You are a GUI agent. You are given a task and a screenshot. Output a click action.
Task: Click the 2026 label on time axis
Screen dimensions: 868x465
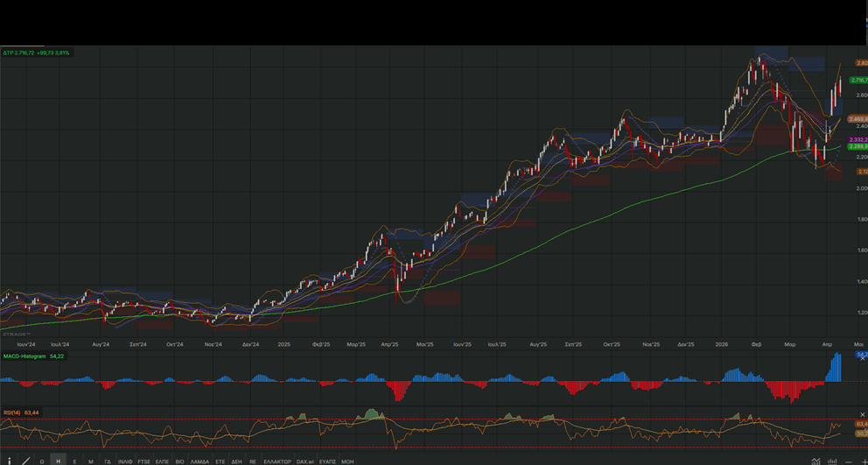point(721,344)
